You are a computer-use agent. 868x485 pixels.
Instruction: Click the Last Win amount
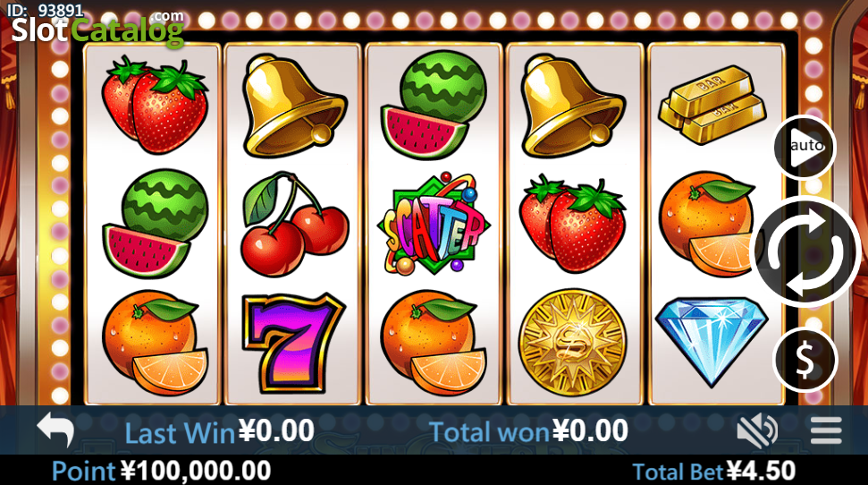(x=277, y=430)
